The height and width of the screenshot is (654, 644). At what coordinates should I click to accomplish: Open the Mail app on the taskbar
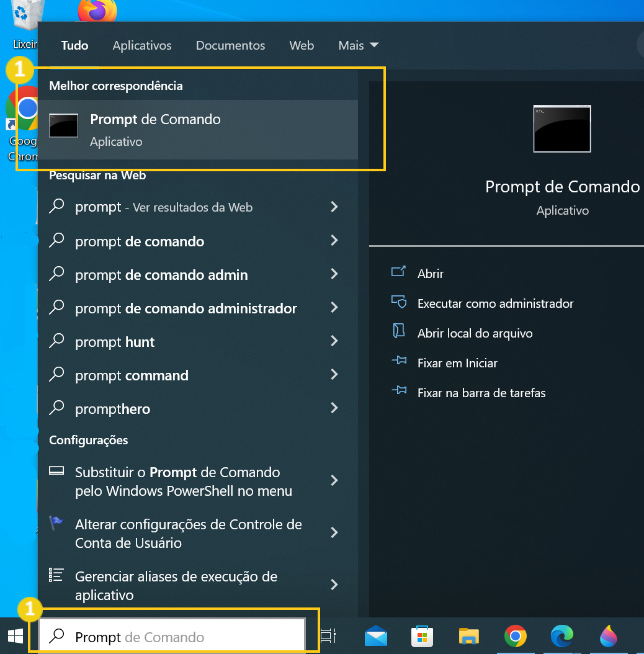[376, 637]
